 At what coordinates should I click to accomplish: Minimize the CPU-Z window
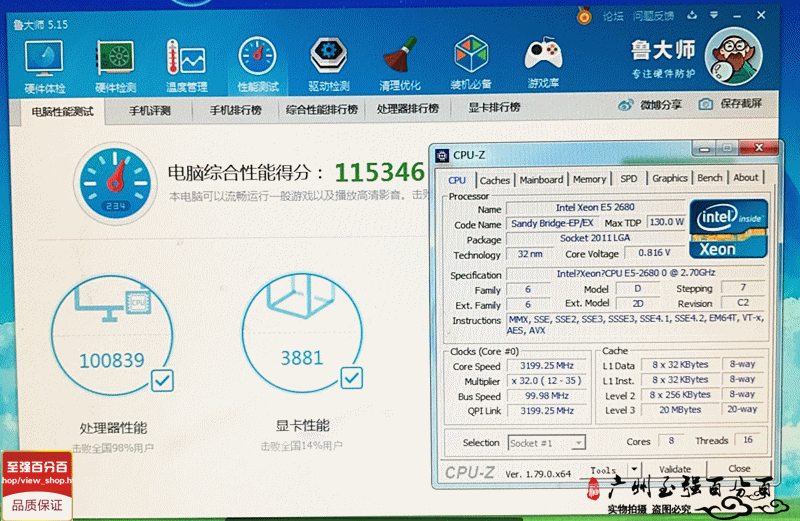pos(705,149)
